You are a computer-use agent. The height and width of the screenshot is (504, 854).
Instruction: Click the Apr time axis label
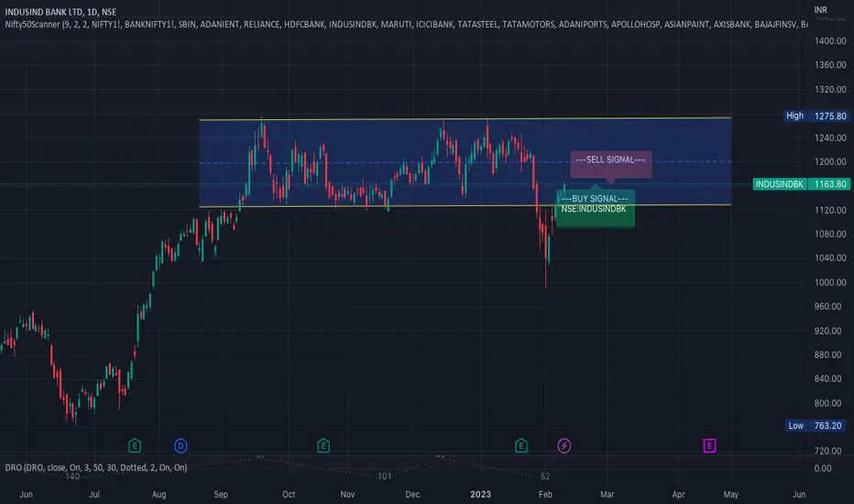(x=678, y=494)
